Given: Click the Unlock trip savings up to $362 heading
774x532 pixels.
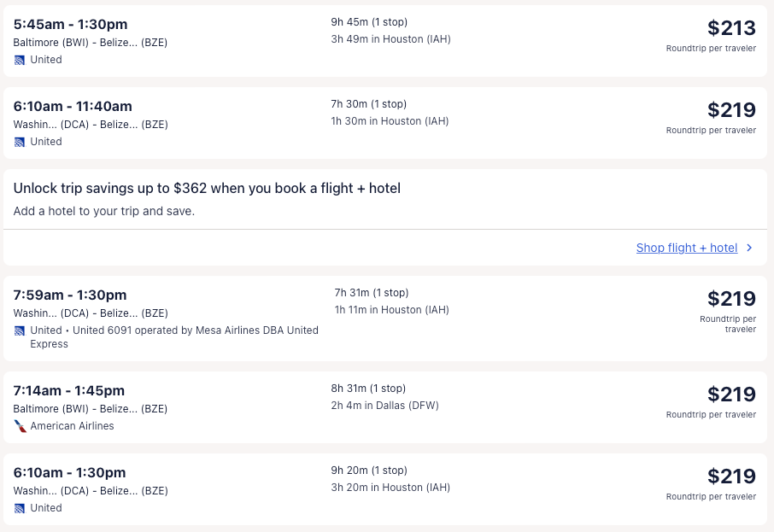Looking at the screenshot, I should tap(207, 188).
